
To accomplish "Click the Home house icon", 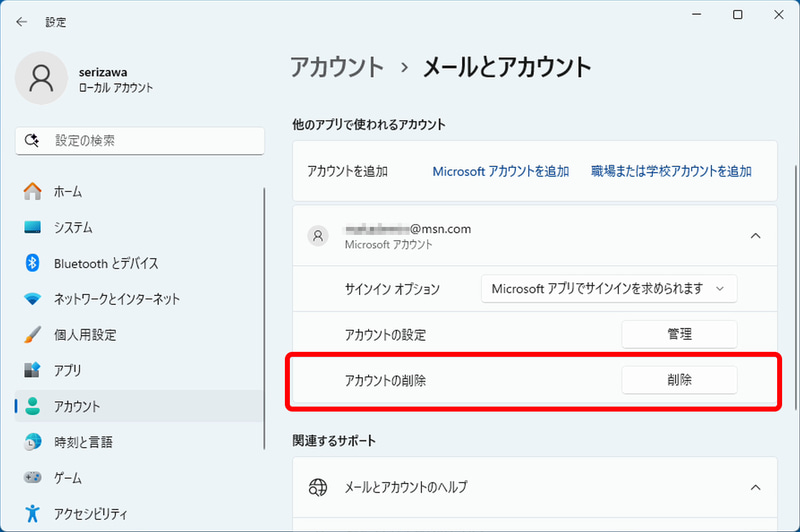I will pyautogui.click(x=33, y=191).
